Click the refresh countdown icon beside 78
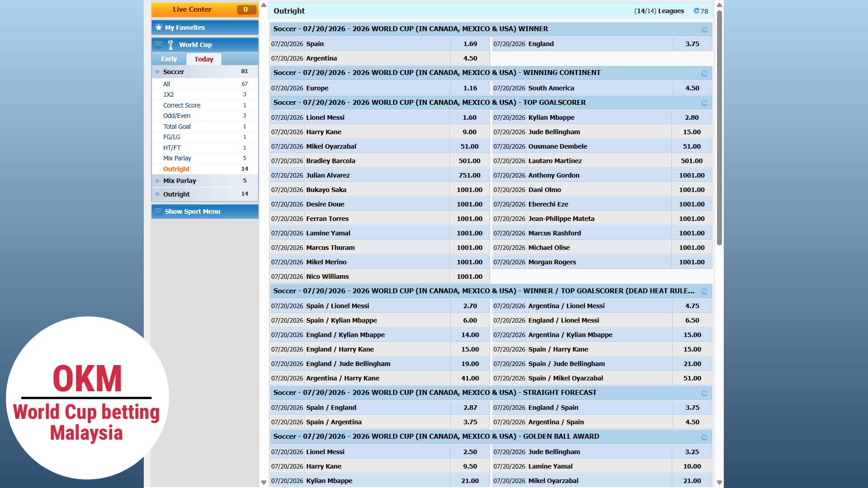 (x=696, y=11)
